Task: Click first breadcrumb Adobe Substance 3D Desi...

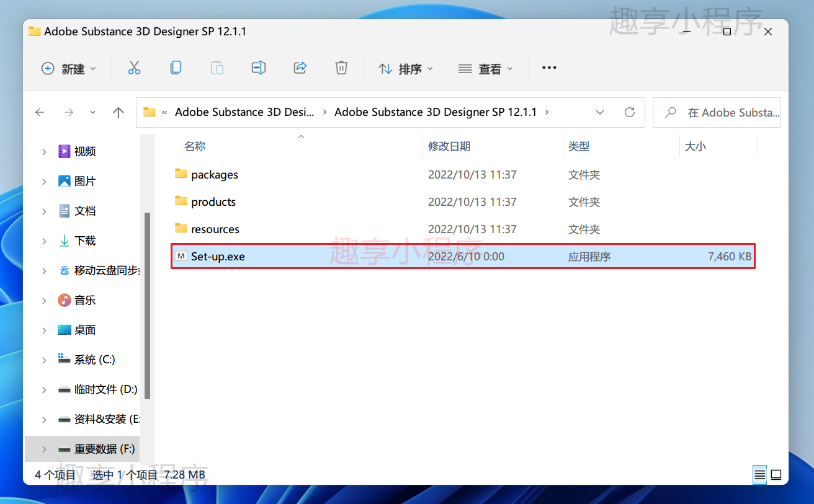Action: [x=245, y=112]
